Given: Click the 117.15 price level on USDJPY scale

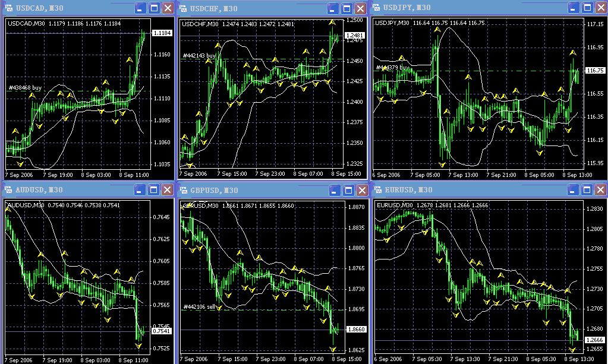Looking at the screenshot, I should coord(595,24).
